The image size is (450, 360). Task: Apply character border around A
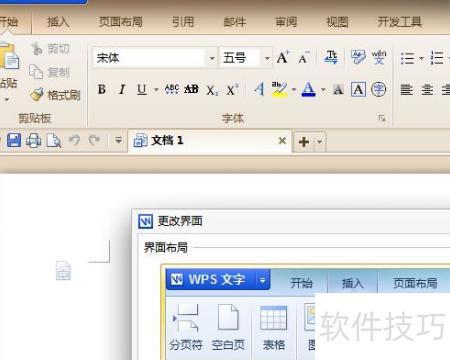(x=358, y=89)
